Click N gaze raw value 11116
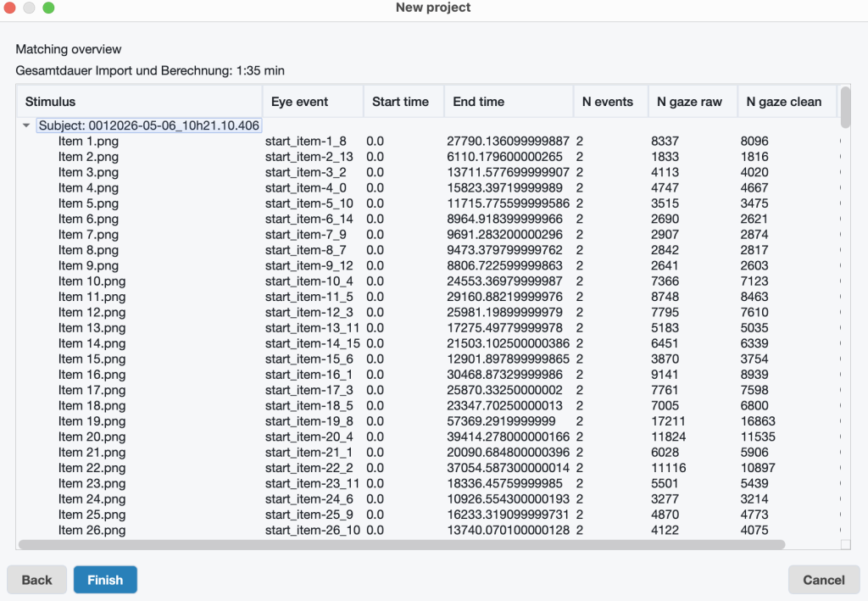Viewport: 868px width, 601px height. 668,468
